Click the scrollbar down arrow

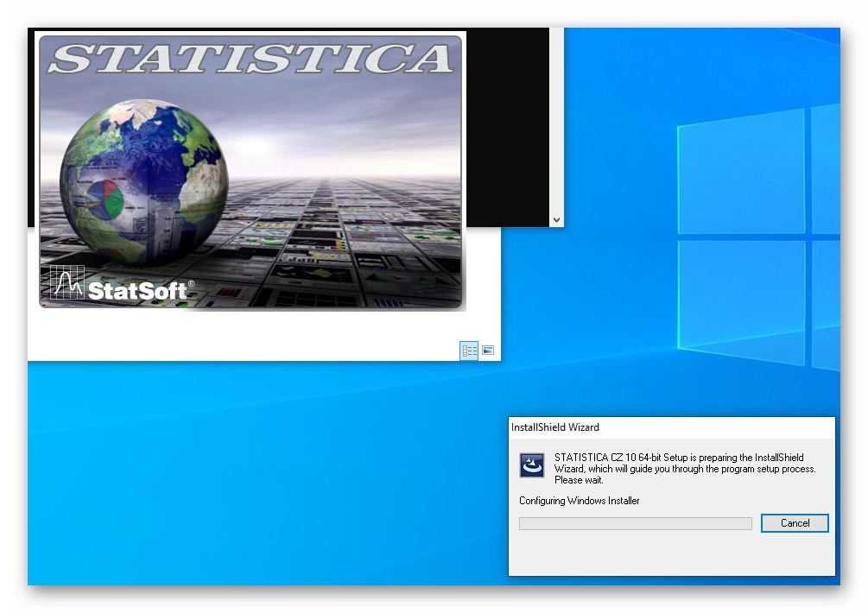click(556, 221)
